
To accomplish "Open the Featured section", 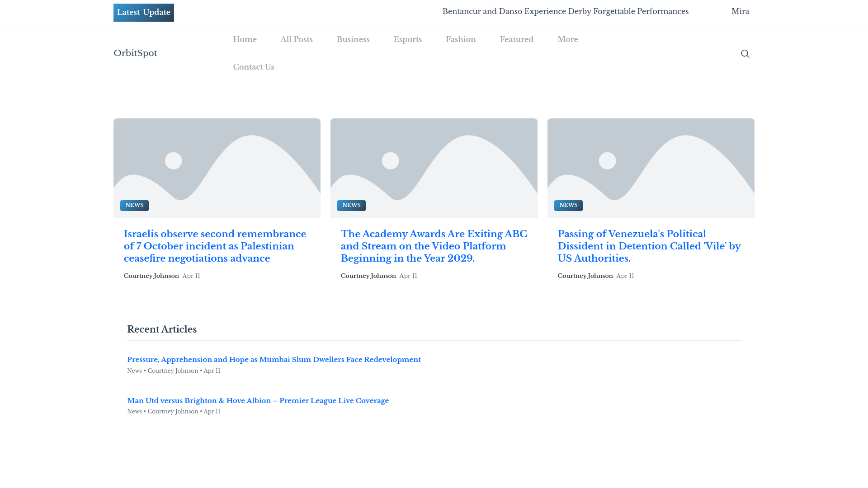I will point(517,39).
